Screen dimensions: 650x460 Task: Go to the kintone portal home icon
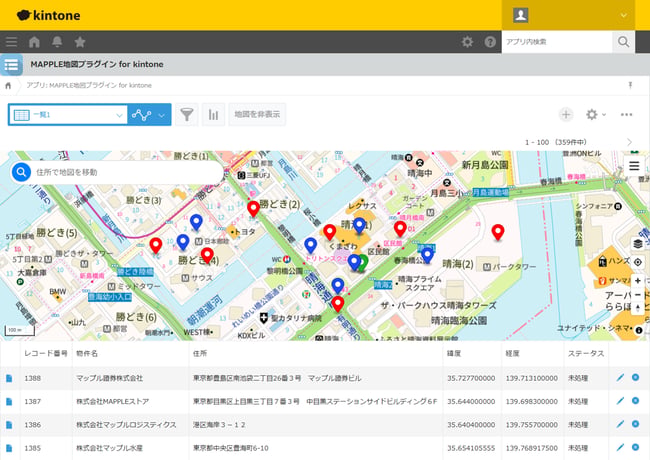pyautogui.click(x=34, y=42)
